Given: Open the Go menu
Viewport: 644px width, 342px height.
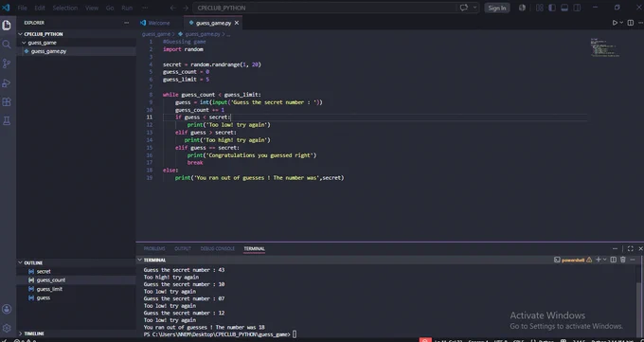Looking at the screenshot, I should click(110, 8).
